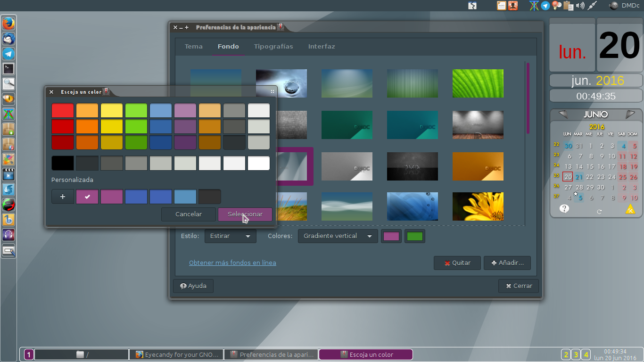
Task: Click the volume speaker icon in top panel
Action: pos(580,6)
